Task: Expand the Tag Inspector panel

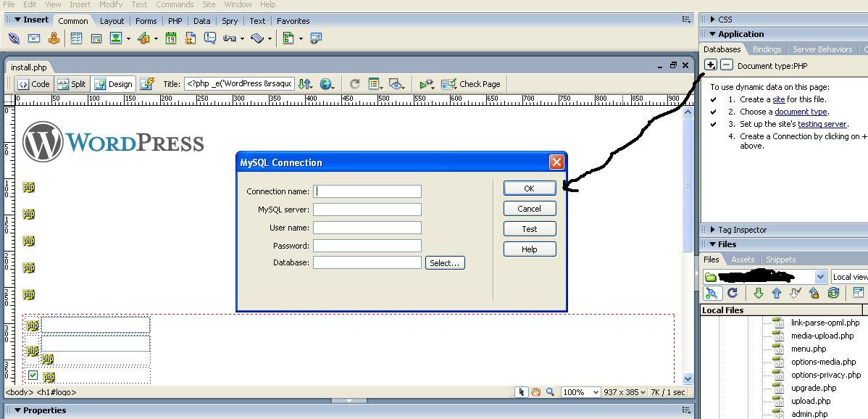Action: pyautogui.click(x=712, y=230)
